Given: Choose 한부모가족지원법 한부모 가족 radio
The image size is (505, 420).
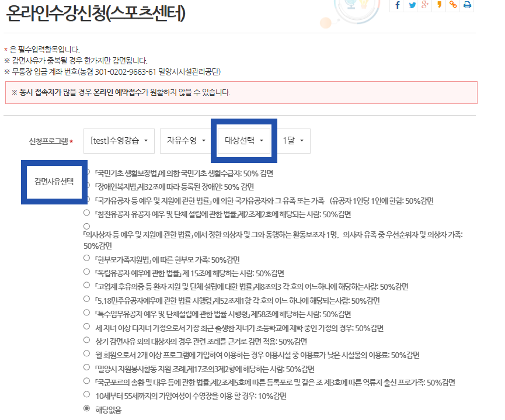Looking at the screenshot, I should click(86, 258).
